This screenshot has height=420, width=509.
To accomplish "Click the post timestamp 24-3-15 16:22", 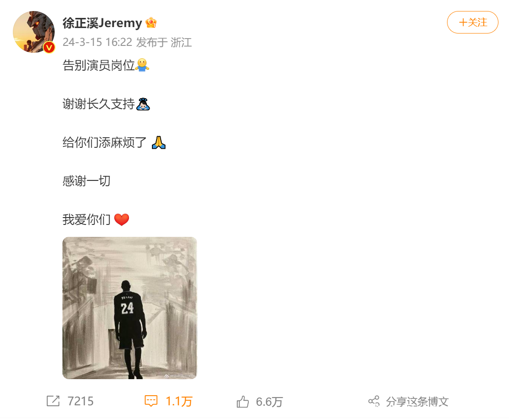I will pyautogui.click(x=97, y=42).
